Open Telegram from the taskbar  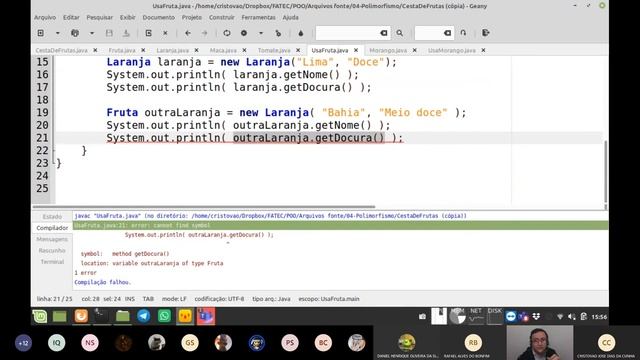click(x=144, y=316)
